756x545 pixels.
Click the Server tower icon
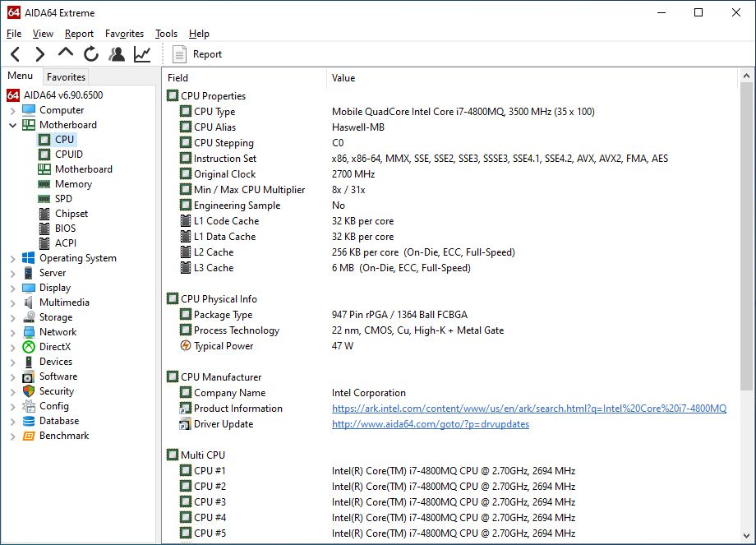pos(29,273)
